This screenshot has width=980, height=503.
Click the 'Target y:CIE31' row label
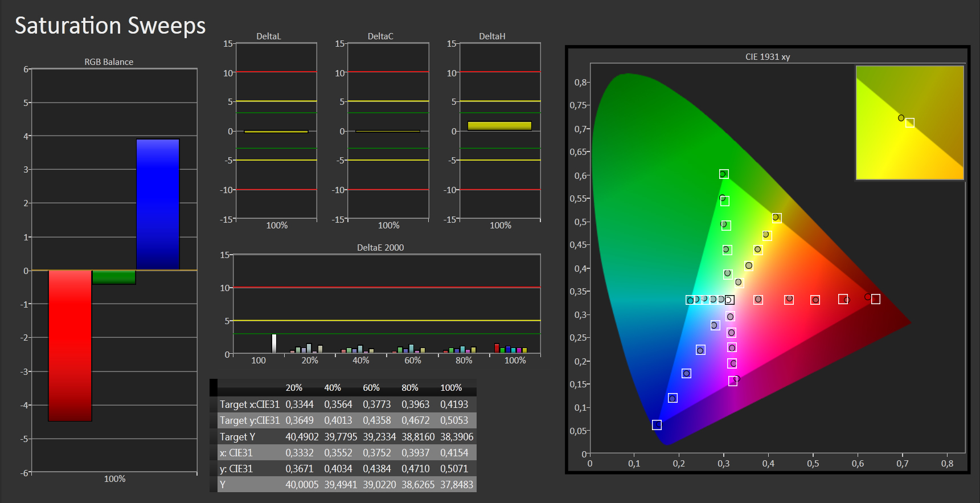pos(250,420)
